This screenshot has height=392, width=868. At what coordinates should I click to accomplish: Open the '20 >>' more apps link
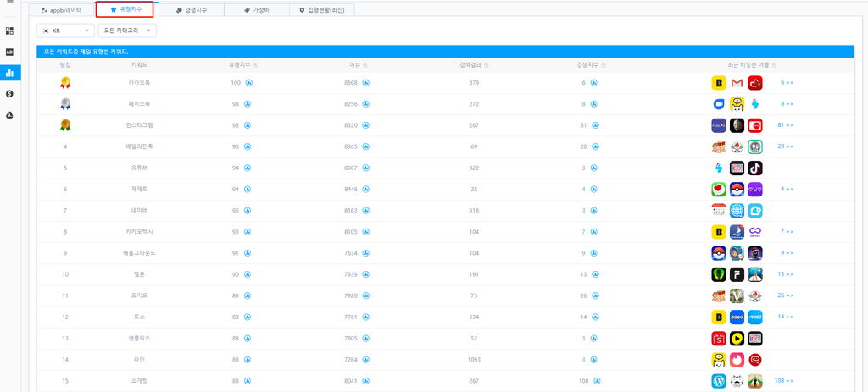coord(786,146)
